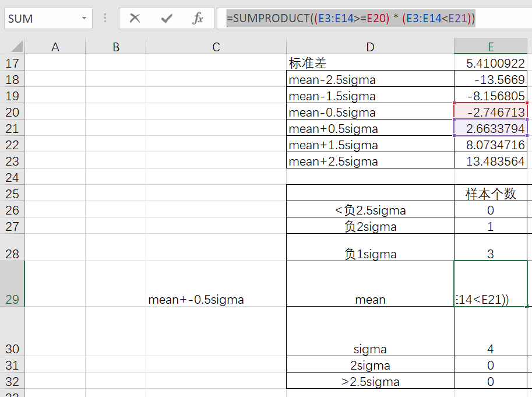
Task: Select row 22 header
Action: pos(12,145)
